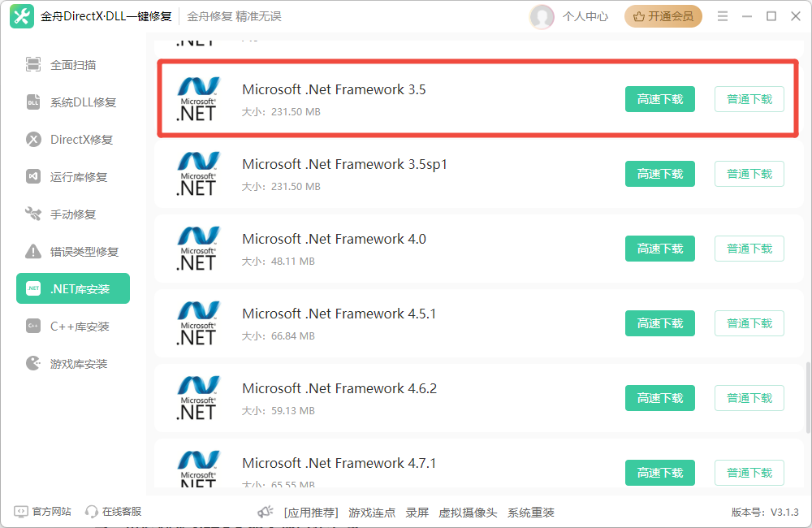Select the DirectX修复 X icon

point(33,140)
